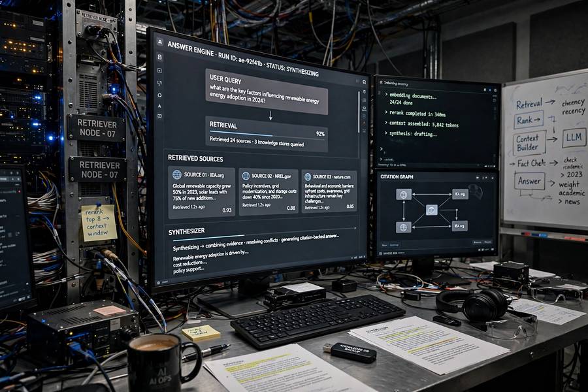Click the Synthesizer progress bar

click(x=264, y=234)
